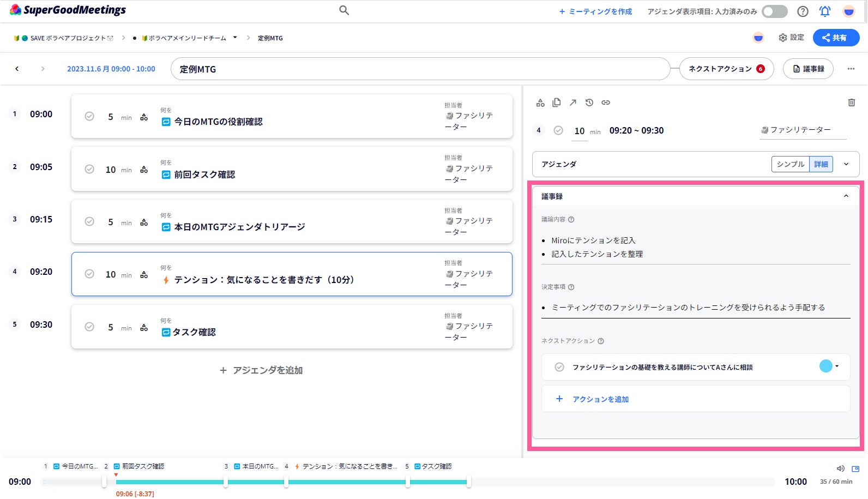
Task: Mark 今日のMTGの役割確認 agenda as done
Action: (89, 116)
